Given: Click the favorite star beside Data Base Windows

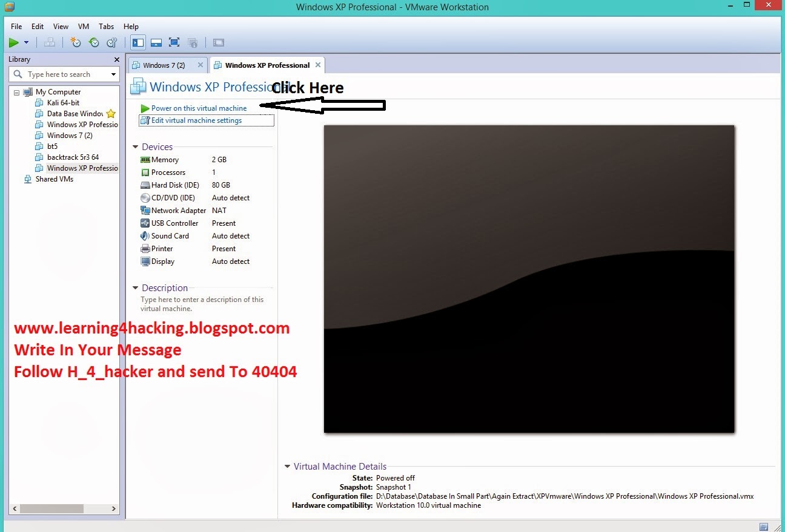Looking at the screenshot, I should [111, 114].
